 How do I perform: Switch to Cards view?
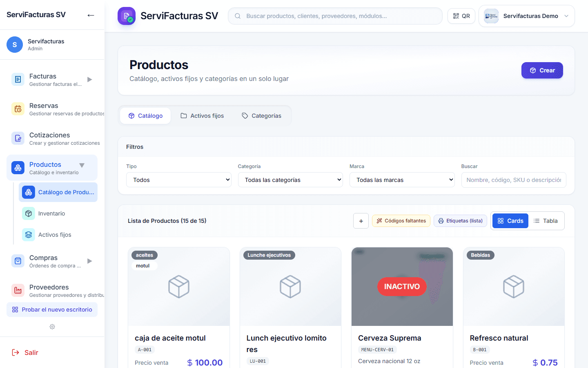tap(510, 221)
